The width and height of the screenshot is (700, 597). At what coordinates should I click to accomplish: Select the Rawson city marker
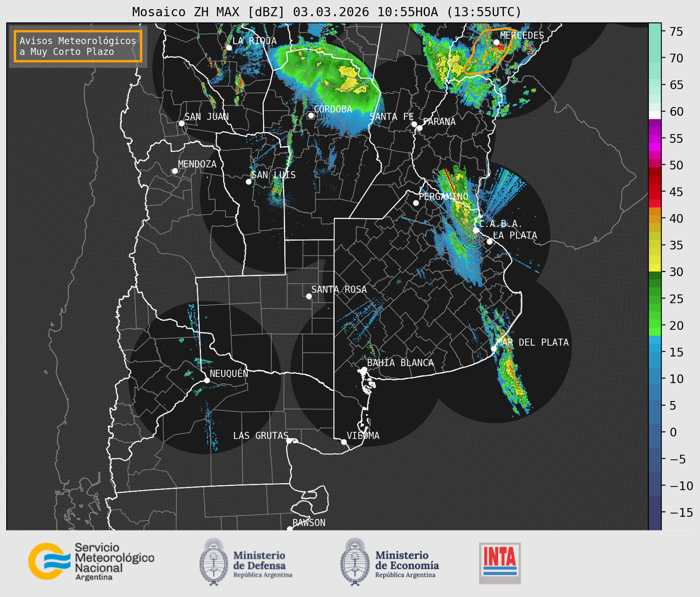pos(290,528)
